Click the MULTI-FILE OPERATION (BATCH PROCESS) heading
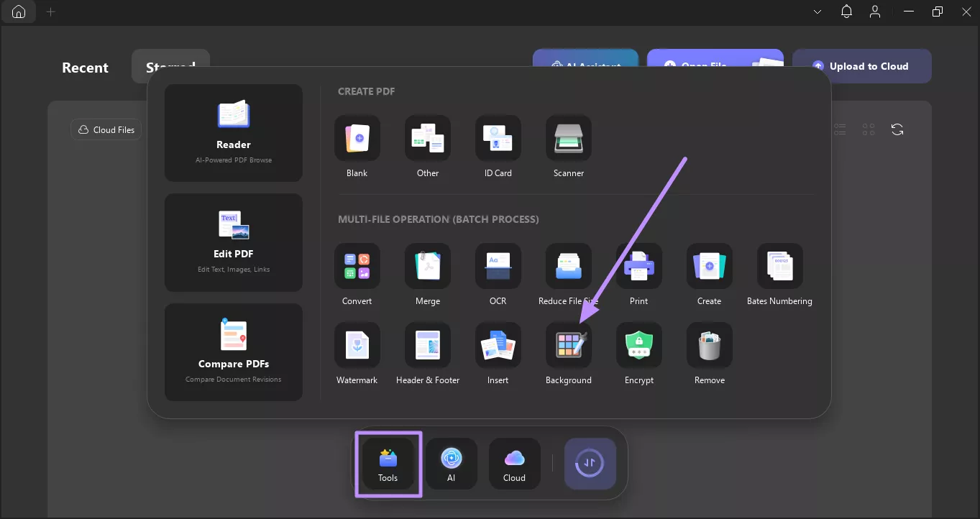 click(x=439, y=219)
